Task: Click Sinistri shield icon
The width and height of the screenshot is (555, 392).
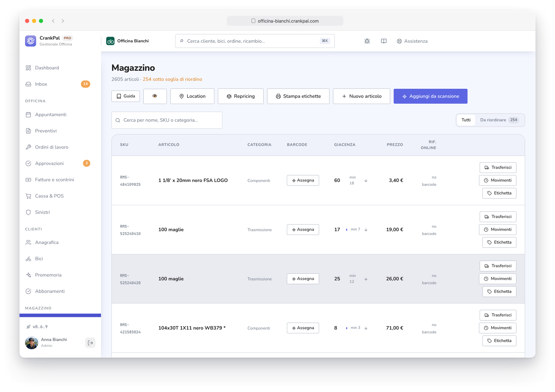Action: [28, 212]
